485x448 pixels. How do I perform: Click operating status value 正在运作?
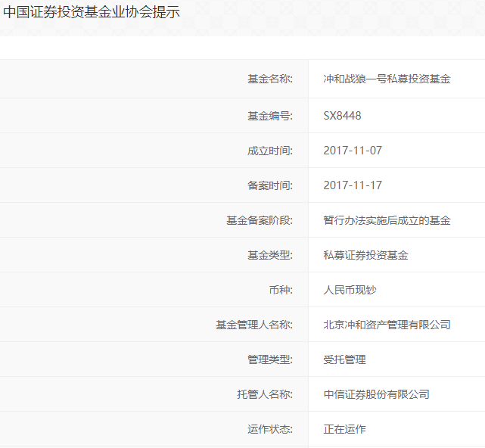pos(344,429)
